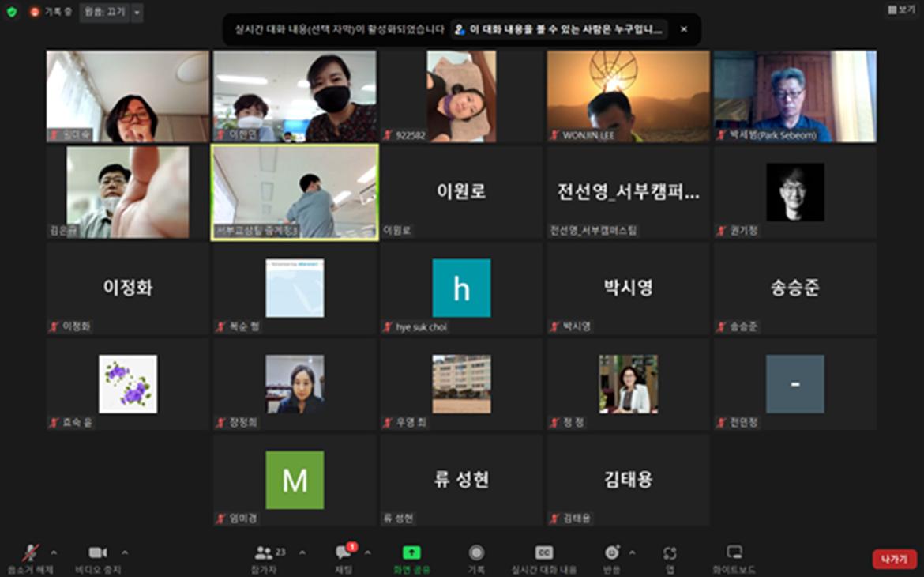Open the chat with unread message
Image resolution: width=924 pixels, height=577 pixels.
pyautogui.click(x=344, y=553)
